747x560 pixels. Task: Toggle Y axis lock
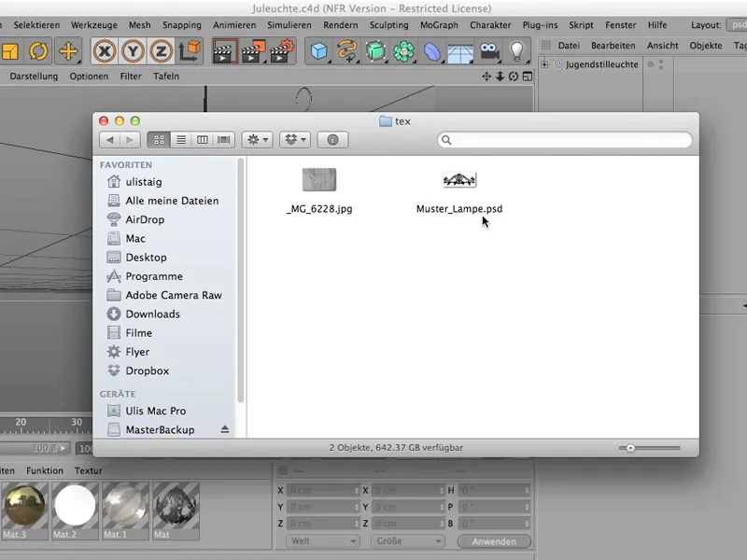(133, 51)
